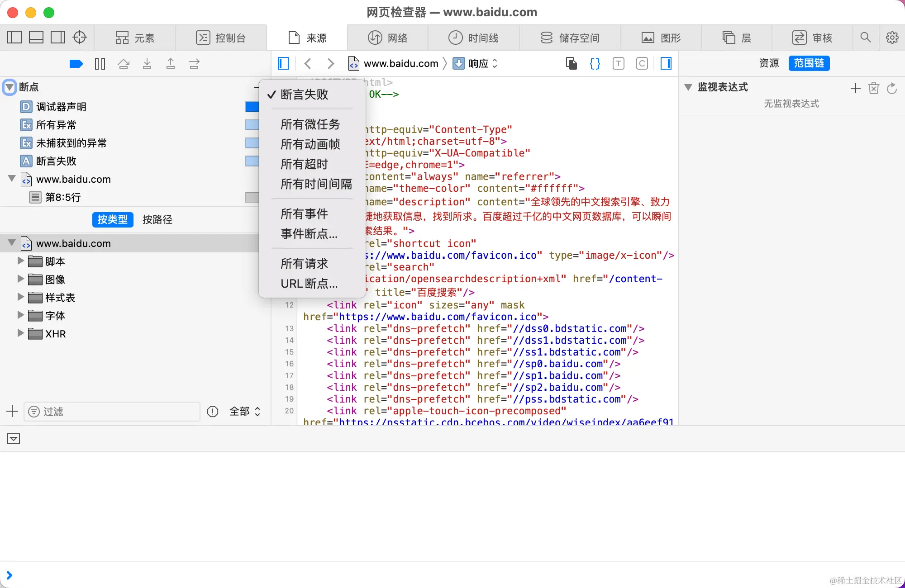Click the step into icon
Viewport: 905px width, 588px height.
[147, 64]
